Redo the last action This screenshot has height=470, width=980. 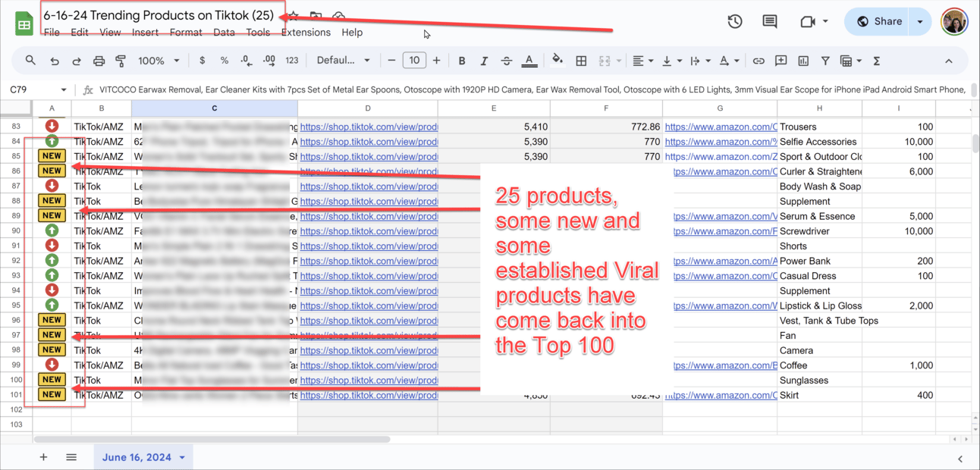[x=77, y=61]
